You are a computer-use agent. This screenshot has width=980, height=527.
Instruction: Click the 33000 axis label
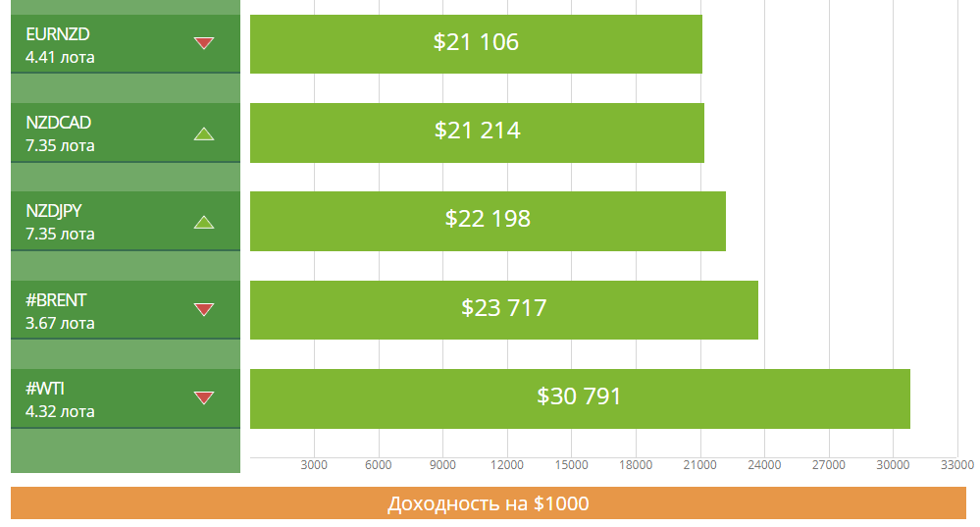point(956,465)
